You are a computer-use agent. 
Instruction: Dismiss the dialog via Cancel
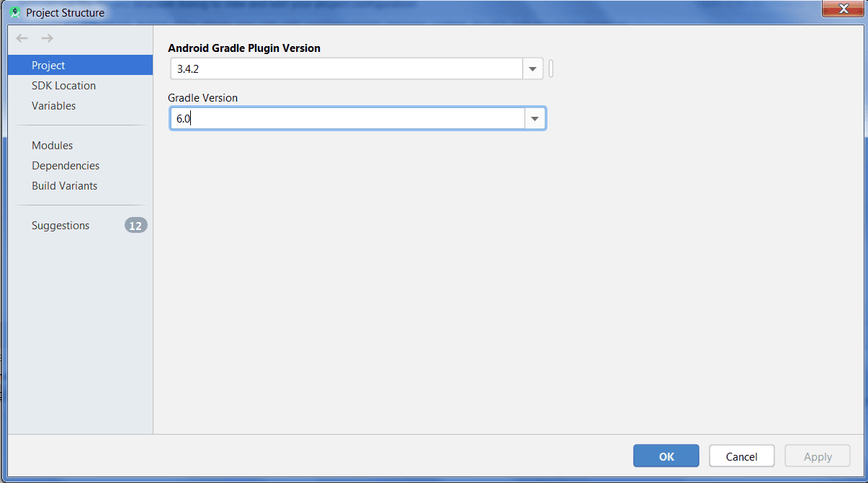[x=741, y=456]
